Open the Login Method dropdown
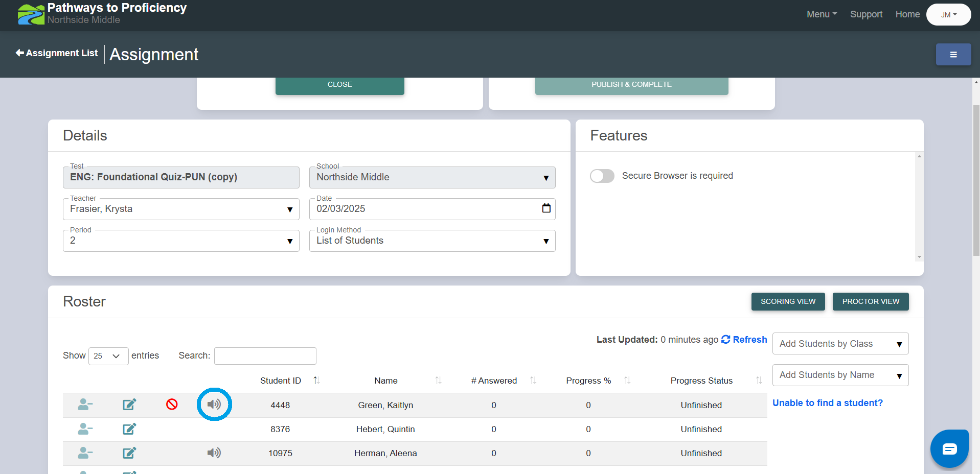This screenshot has height=474, width=980. (x=432, y=241)
